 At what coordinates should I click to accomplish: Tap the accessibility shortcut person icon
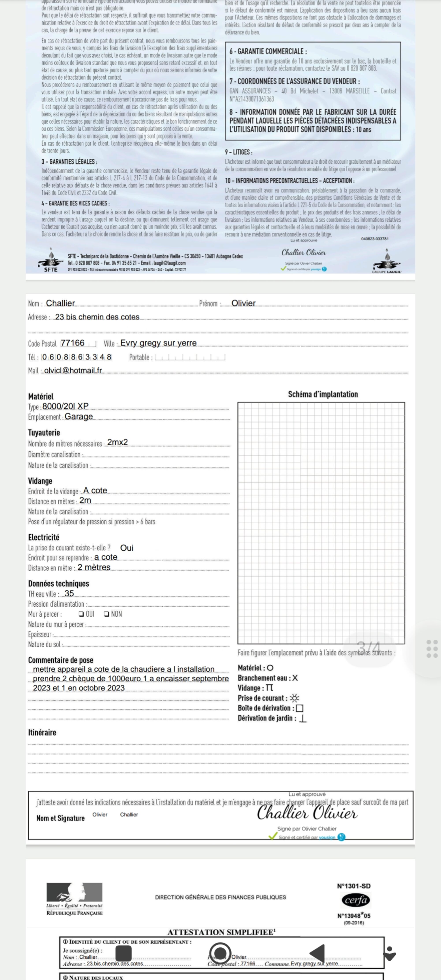click(389, 954)
